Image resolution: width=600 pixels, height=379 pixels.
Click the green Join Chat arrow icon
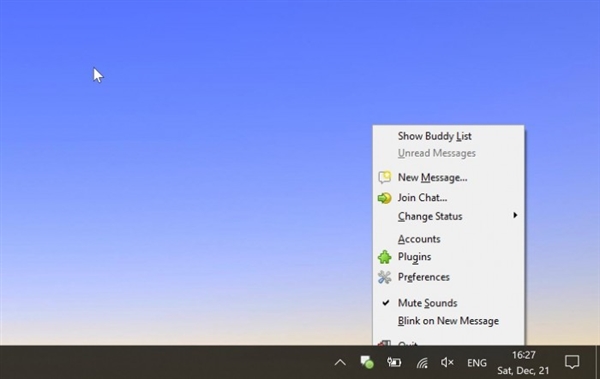tap(385, 198)
